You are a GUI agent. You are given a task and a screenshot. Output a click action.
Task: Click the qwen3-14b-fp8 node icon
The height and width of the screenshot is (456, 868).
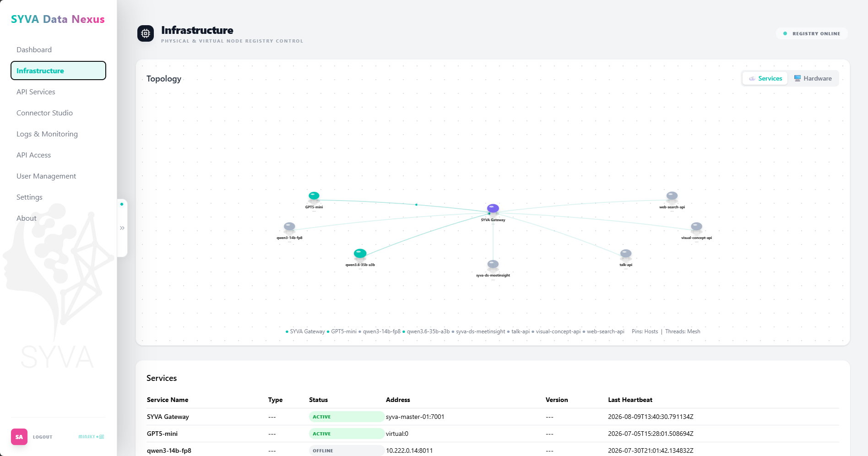(289, 227)
